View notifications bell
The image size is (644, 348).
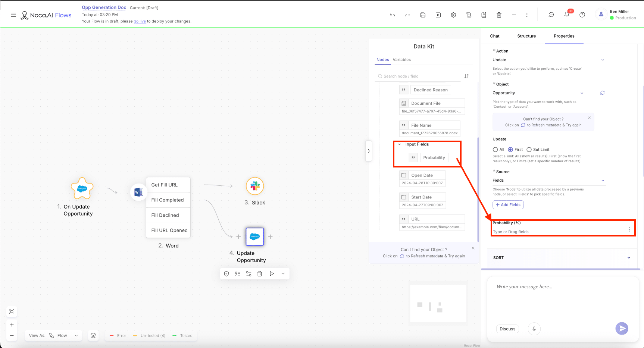[x=567, y=15]
